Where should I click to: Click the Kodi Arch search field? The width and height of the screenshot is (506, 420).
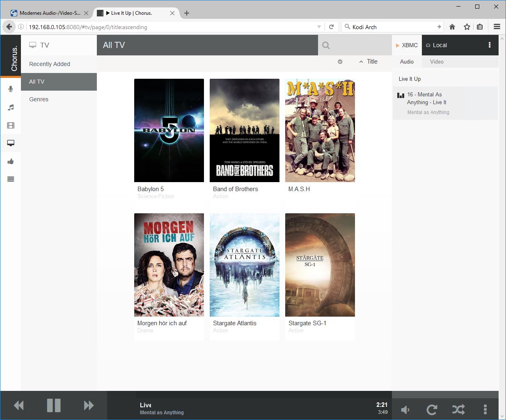pos(393,27)
